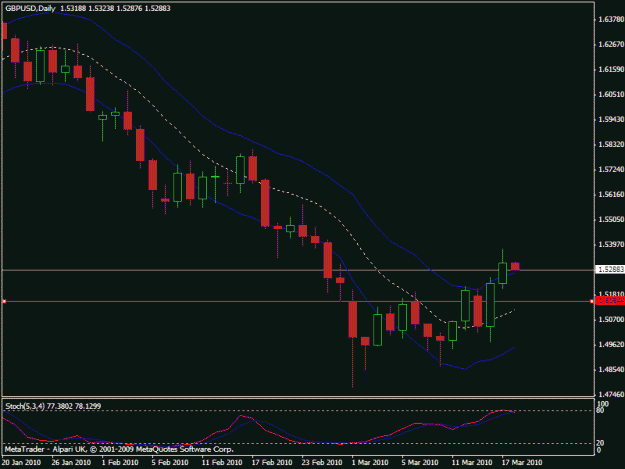The height and width of the screenshot is (469, 625).
Task: Click the 1.55050 price axis label
Action: coord(611,220)
